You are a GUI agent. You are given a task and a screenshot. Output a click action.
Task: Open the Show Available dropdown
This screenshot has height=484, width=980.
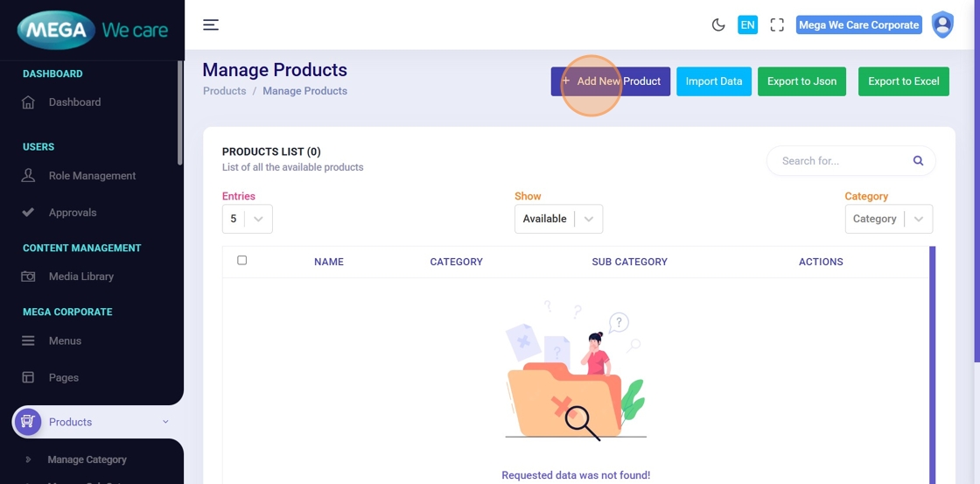[558, 219]
